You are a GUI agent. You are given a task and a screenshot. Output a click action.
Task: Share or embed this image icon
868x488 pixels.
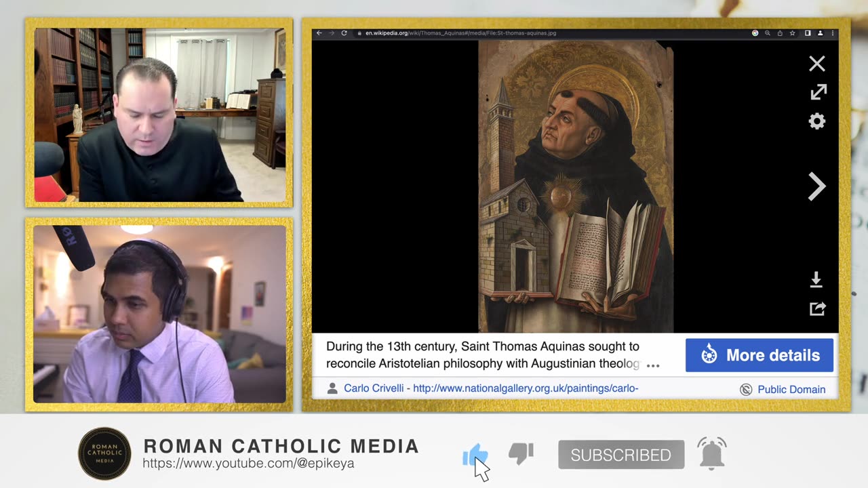click(x=818, y=309)
